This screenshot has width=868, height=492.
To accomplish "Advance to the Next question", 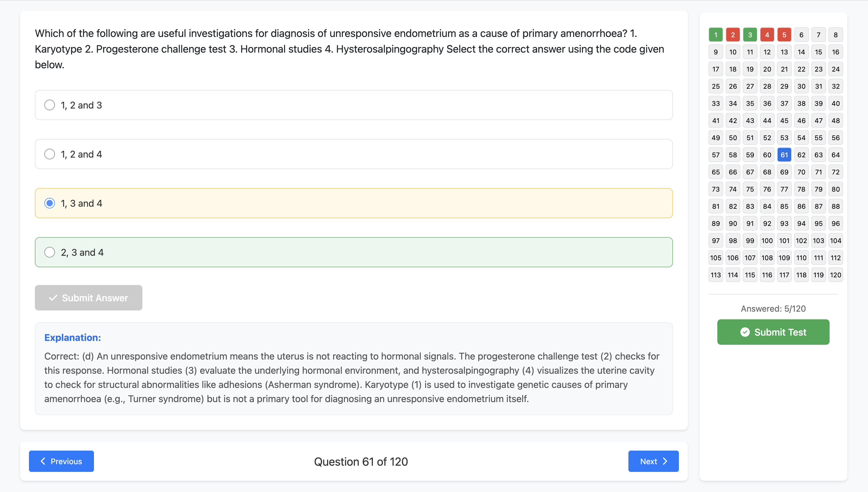I will (653, 461).
